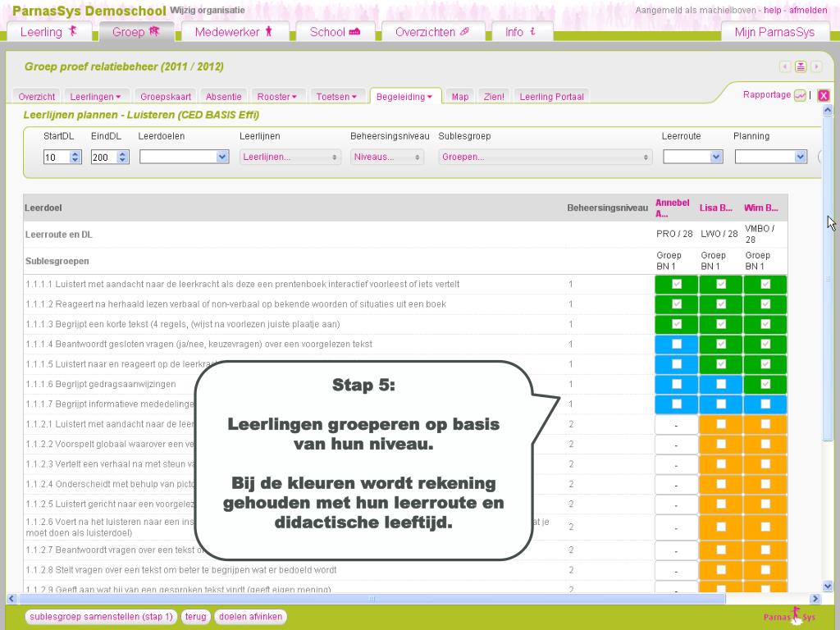
Task: Uncheck Annebel's checkbox for goal 1.1.1.1
Action: pyautogui.click(x=677, y=284)
